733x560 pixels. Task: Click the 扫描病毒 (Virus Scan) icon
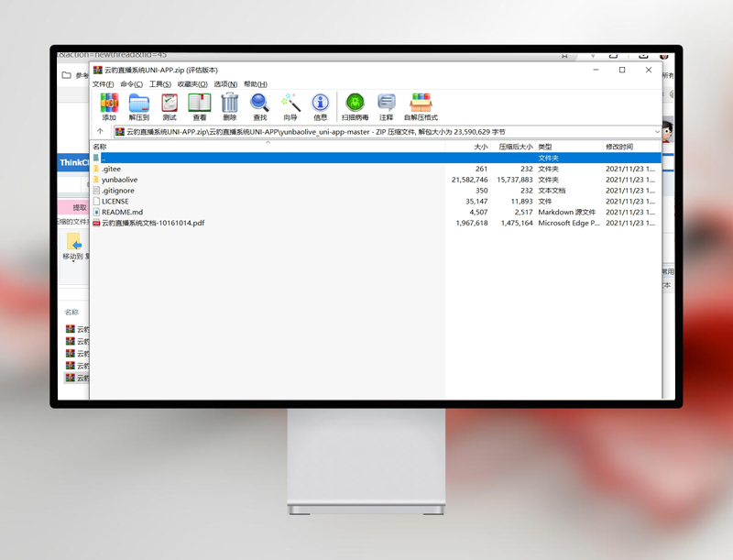coord(355,103)
